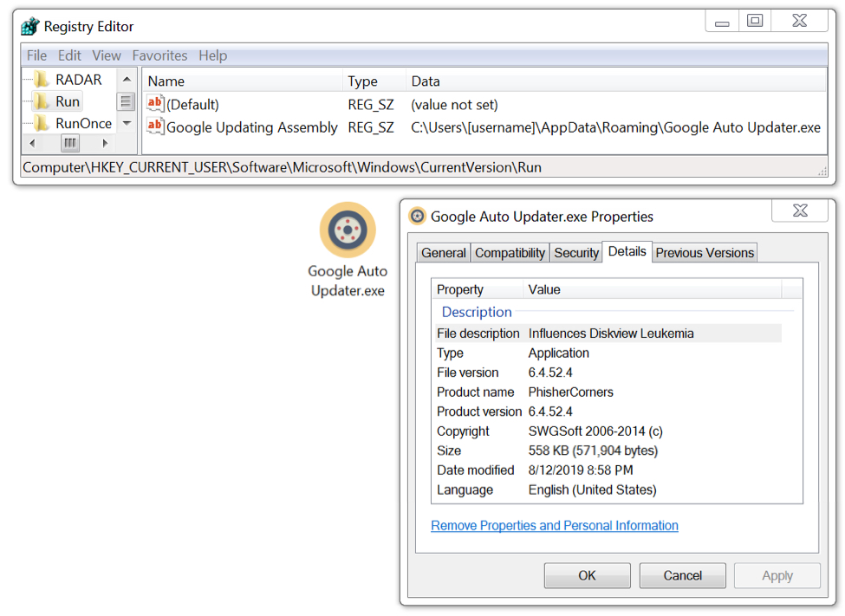The image size is (845, 616).
Task: Click the Properties dialog title icon
Action: [418, 217]
